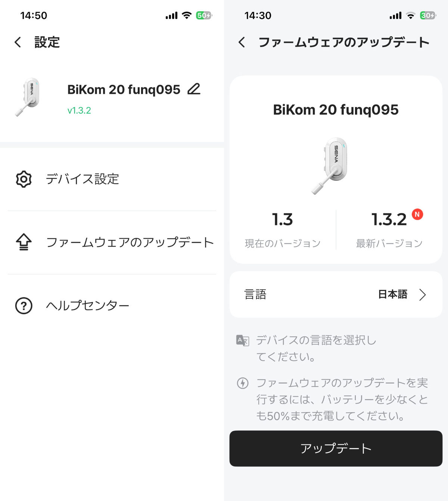Screen dimensions: 448x501
Task: Open the ヘルプセンター menu item
Action: click(87, 306)
